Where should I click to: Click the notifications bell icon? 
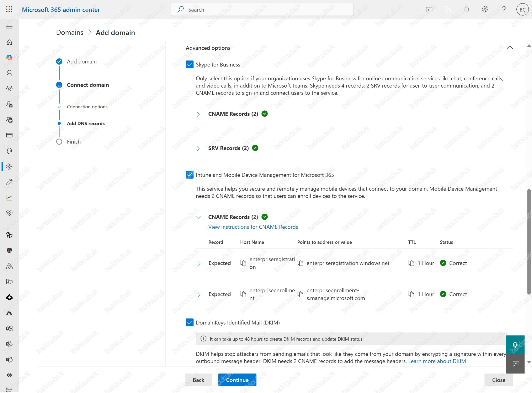pyautogui.click(x=466, y=10)
